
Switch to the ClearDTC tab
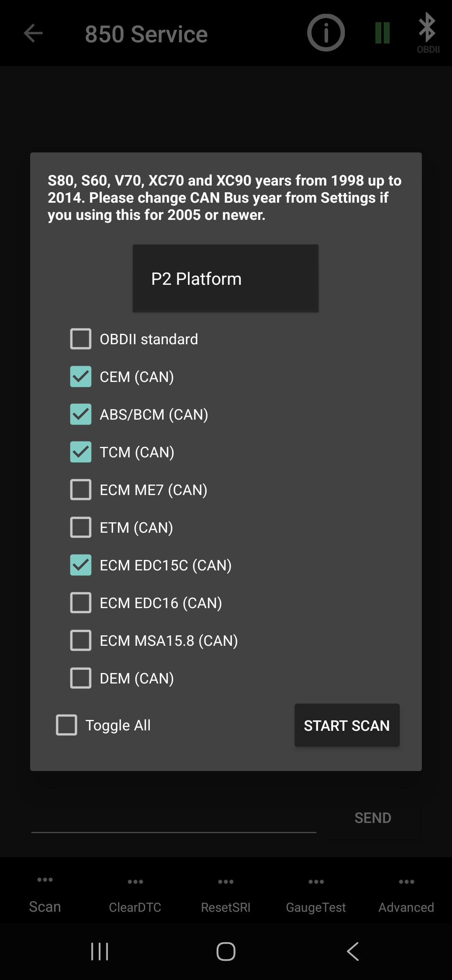(135, 896)
